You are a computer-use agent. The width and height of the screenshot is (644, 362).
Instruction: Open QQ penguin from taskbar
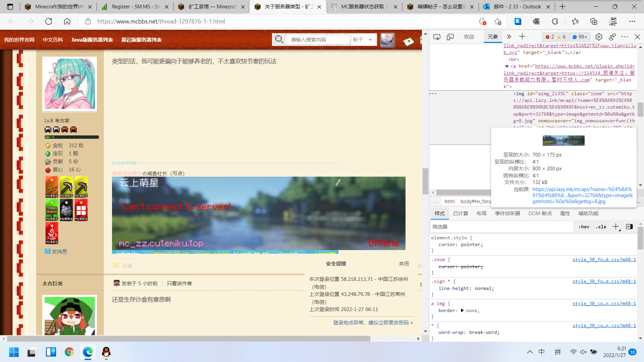coord(106,352)
